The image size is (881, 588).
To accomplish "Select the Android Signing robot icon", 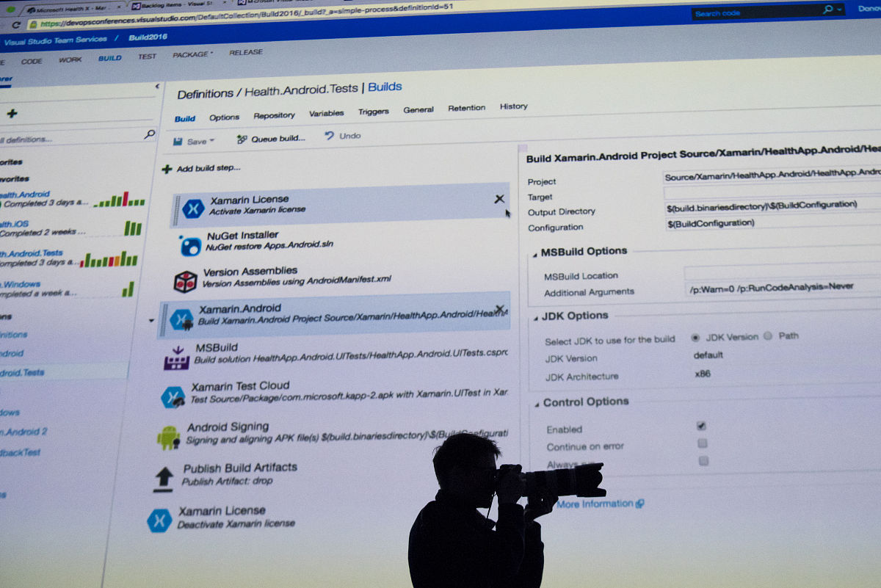I will [x=168, y=438].
